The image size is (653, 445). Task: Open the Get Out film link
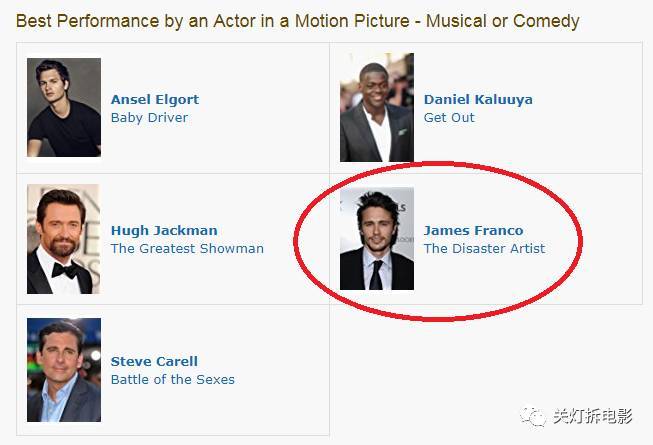[449, 118]
